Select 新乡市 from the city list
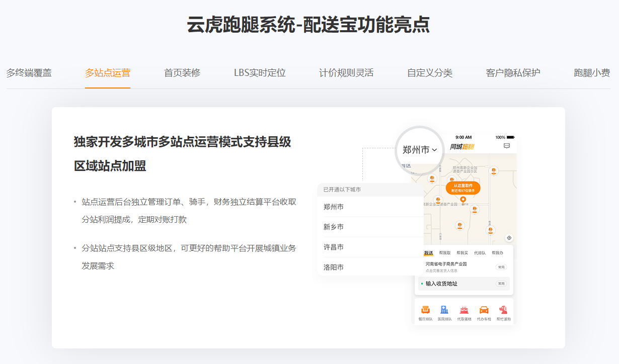 click(x=333, y=227)
